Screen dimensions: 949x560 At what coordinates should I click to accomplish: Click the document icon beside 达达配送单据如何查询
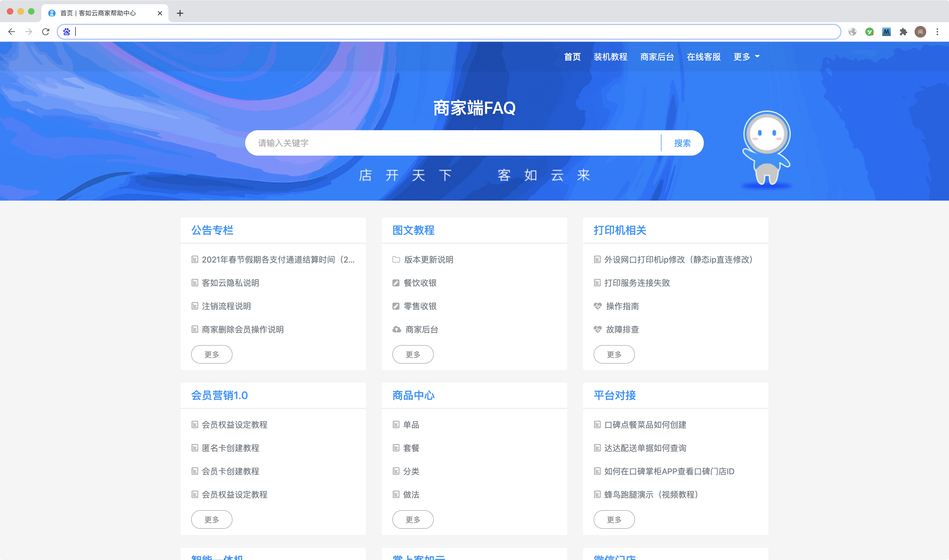pos(597,448)
